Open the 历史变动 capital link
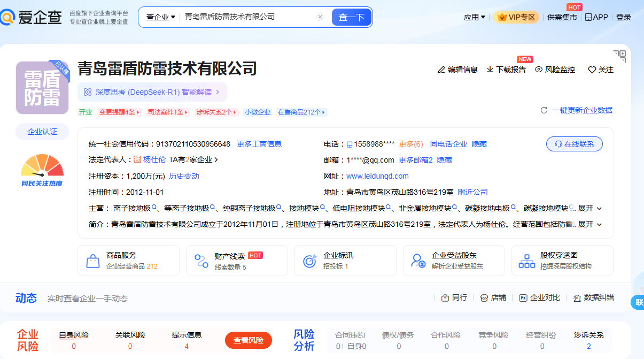The image size is (644, 359). (x=184, y=176)
